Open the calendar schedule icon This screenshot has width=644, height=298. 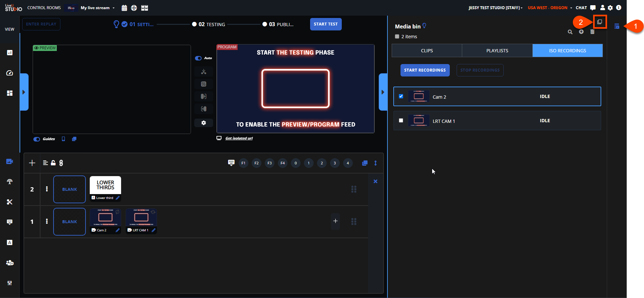[124, 8]
